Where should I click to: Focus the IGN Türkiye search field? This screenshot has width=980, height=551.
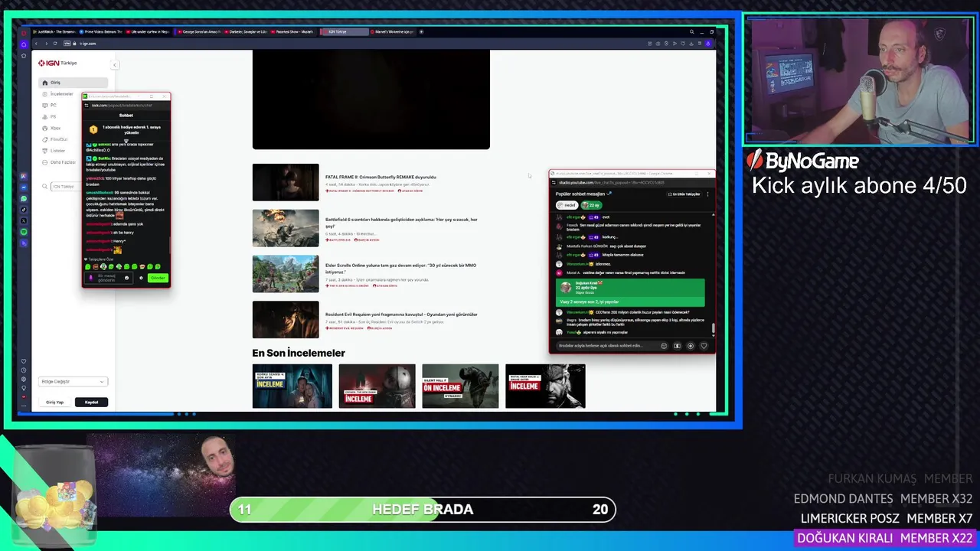pos(64,187)
